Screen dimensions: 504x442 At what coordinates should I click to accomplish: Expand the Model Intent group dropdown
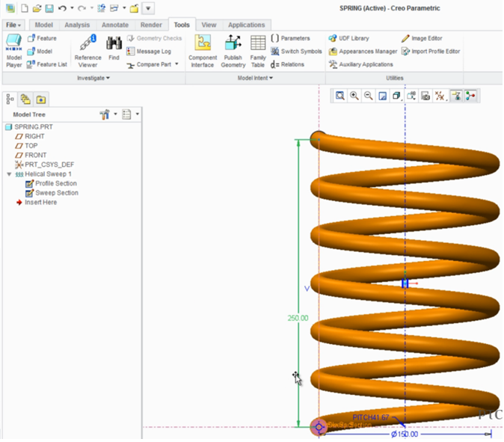pos(255,78)
